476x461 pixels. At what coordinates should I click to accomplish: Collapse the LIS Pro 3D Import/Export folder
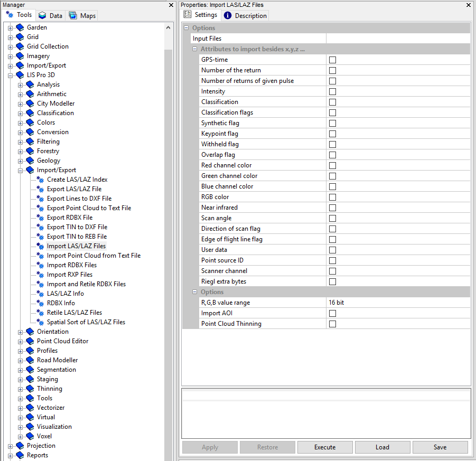20,171
